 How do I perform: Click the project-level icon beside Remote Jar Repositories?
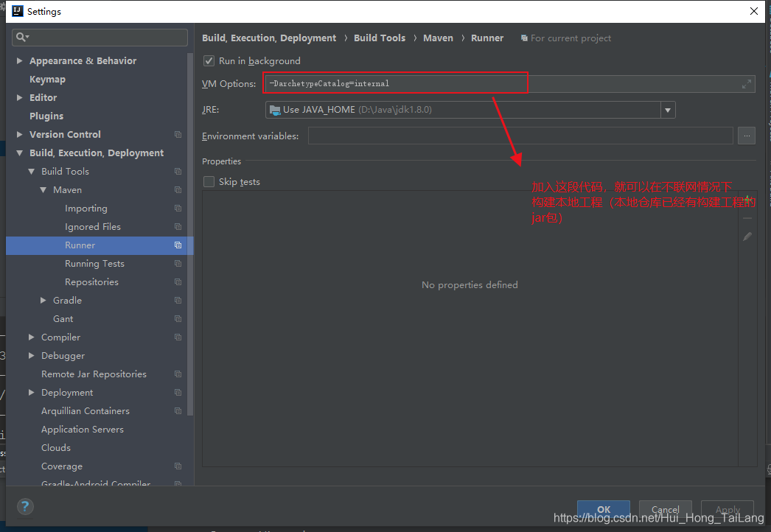[178, 374]
